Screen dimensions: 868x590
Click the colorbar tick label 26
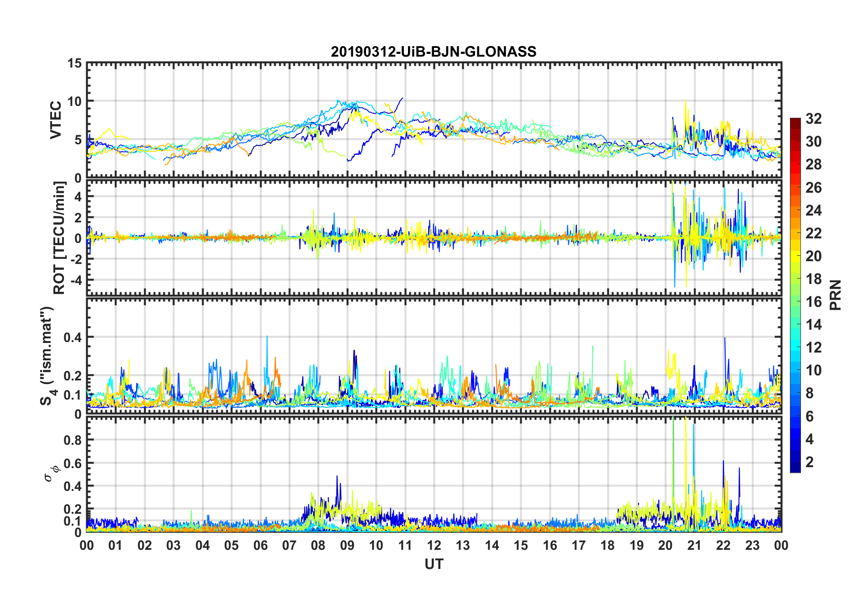pyautogui.click(x=814, y=188)
